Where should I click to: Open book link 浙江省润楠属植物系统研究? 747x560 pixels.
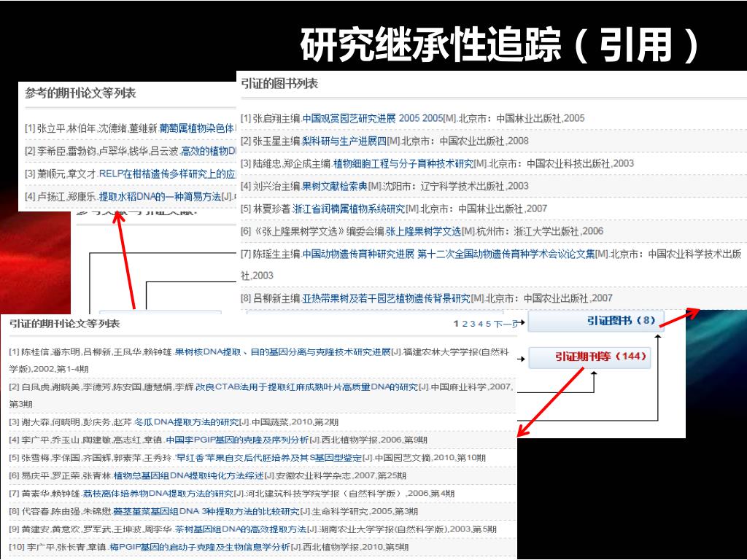tap(348, 209)
